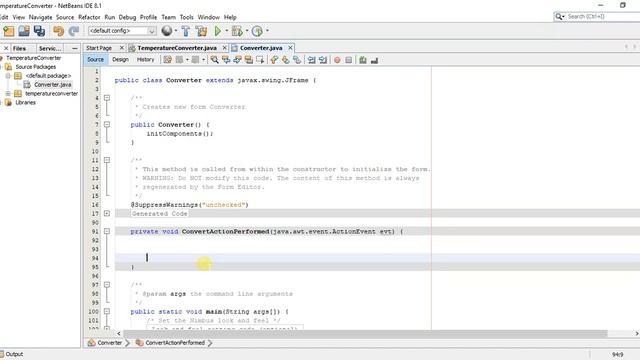This screenshot has height=360, width=640.
Task: Minimize the Projects panel group
Action: 74,48
